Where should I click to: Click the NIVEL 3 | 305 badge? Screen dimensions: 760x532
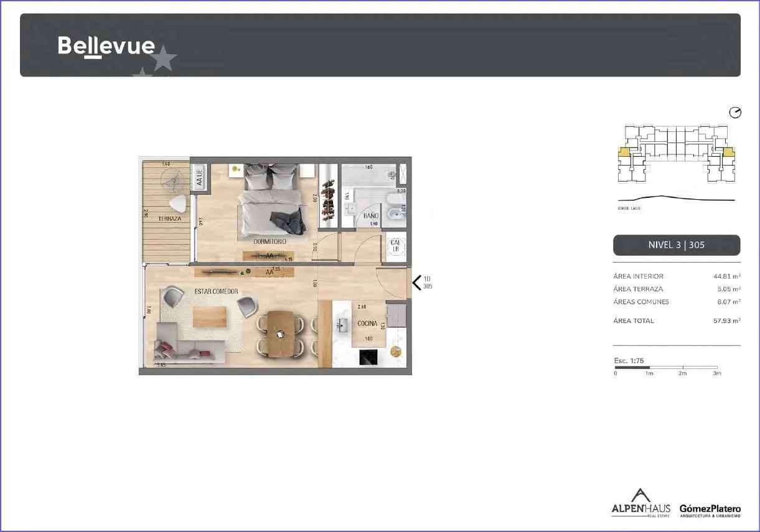677,245
